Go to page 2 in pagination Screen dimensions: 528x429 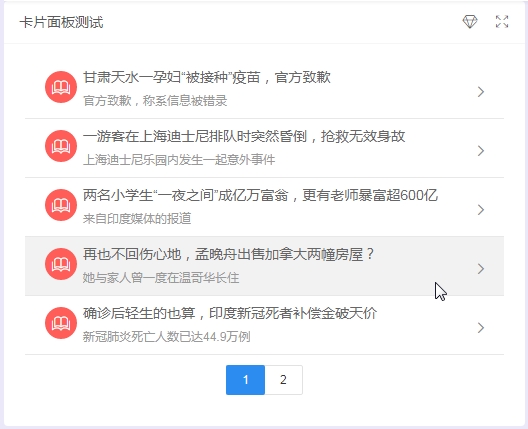284,380
